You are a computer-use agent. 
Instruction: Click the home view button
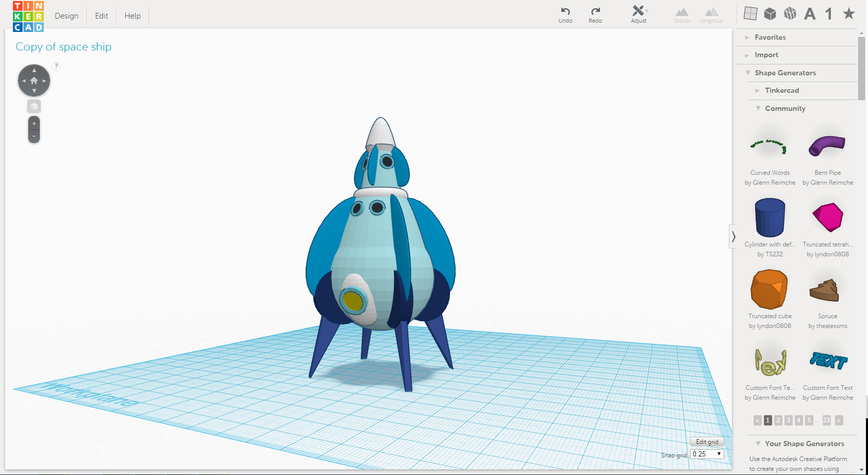(x=34, y=81)
